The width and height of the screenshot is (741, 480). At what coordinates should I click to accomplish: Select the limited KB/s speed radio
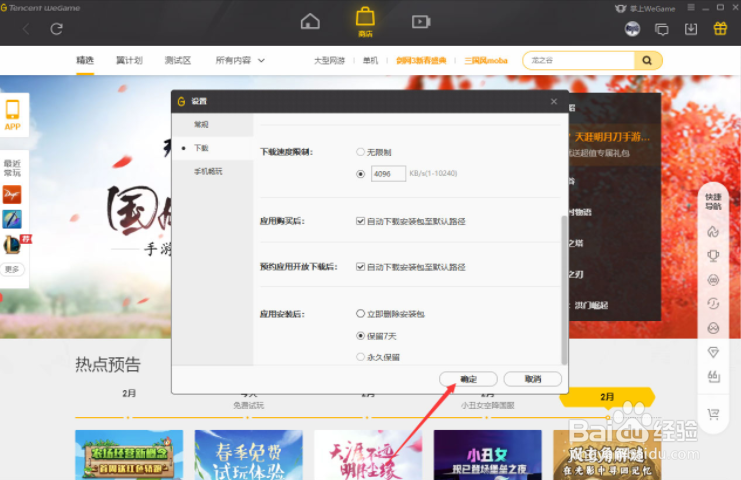[x=360, y=174]
